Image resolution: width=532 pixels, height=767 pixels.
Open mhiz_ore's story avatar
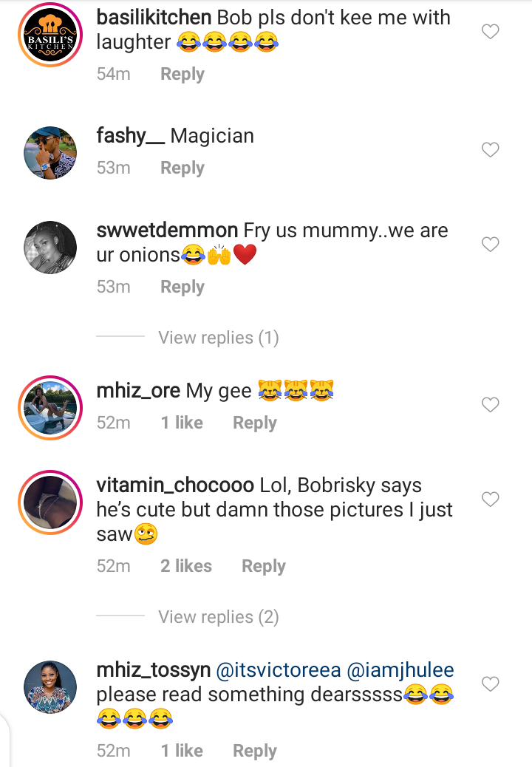(50, 408)
